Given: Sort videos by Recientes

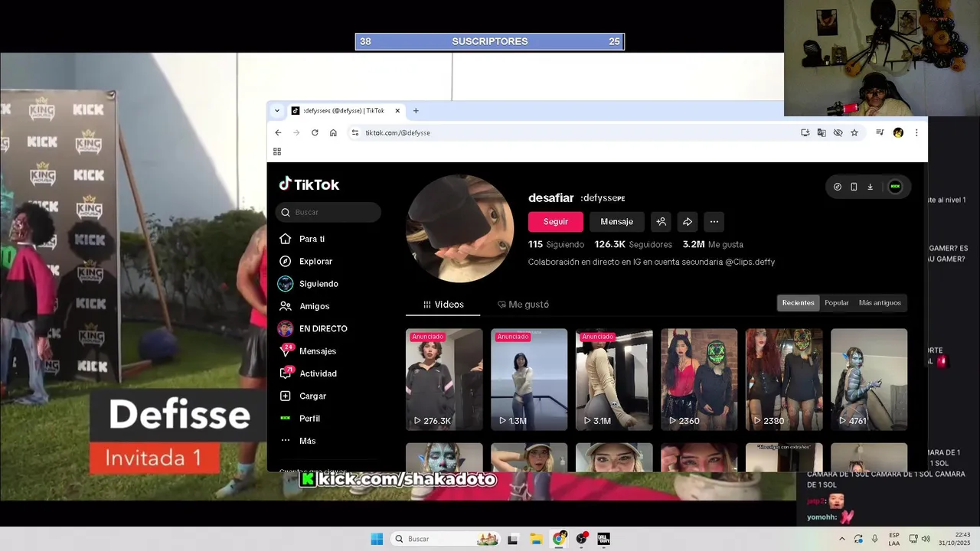Looking at the screenshot, I should [x=798, y=303].
